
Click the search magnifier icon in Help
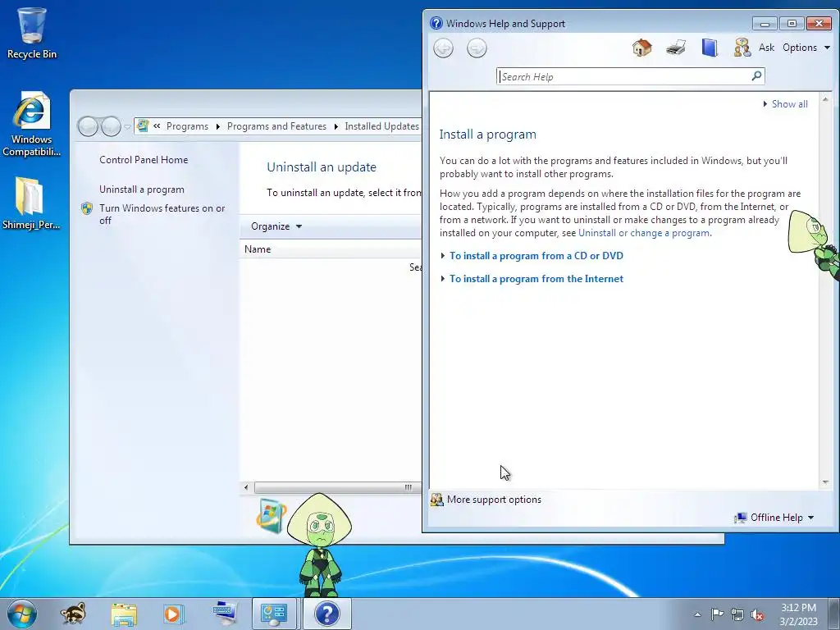[x=756, y=76]
